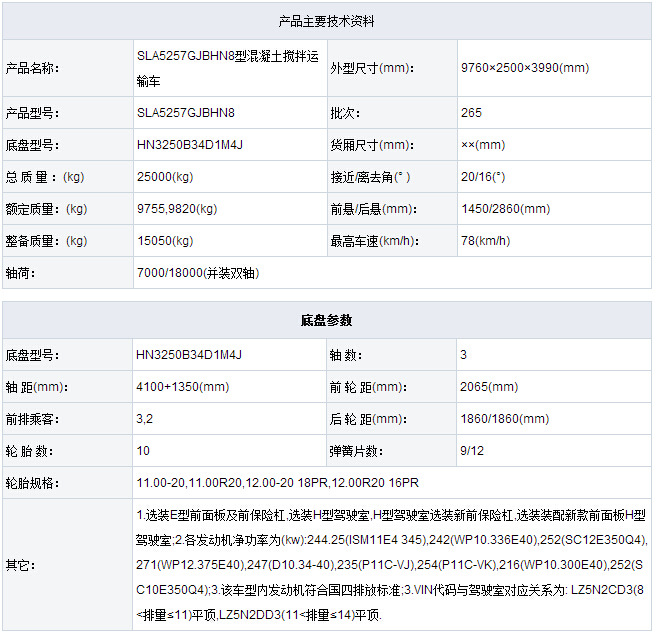Select the 批次 label cell
This screenshot has height=632, width=656.
[x=345, y=113]
